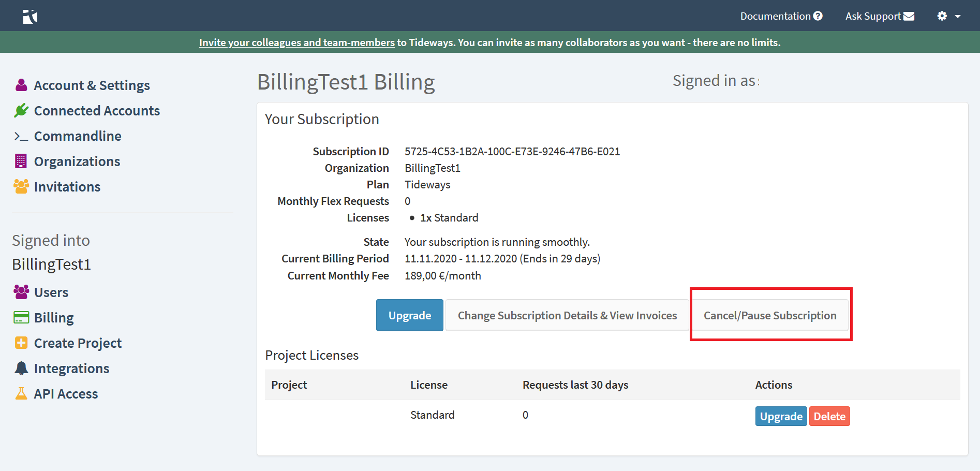Click the Invitations group icon
Screen dimensions: 980x471
21,186
